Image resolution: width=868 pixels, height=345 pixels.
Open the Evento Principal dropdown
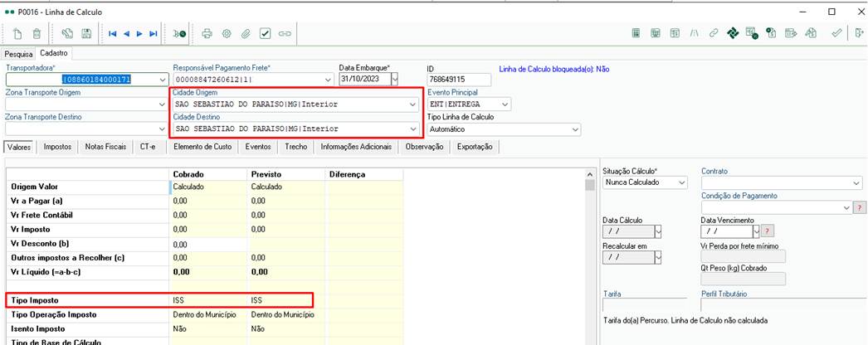tap(505, 104)
